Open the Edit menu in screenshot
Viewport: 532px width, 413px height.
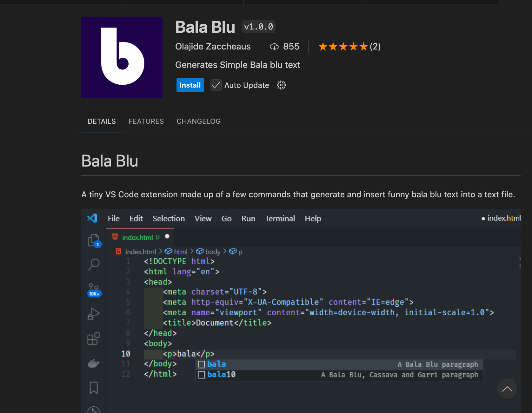point(136,219)
